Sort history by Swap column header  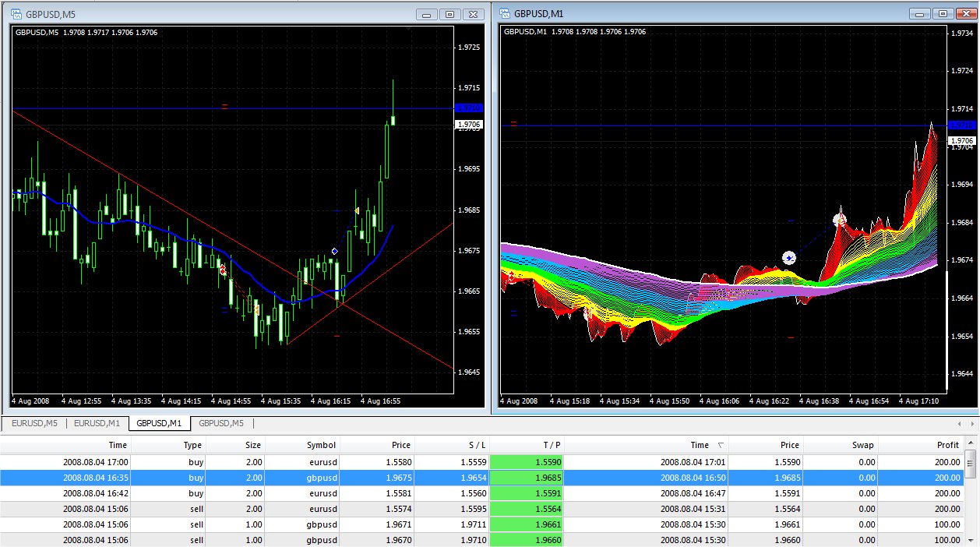coord(841,445)
